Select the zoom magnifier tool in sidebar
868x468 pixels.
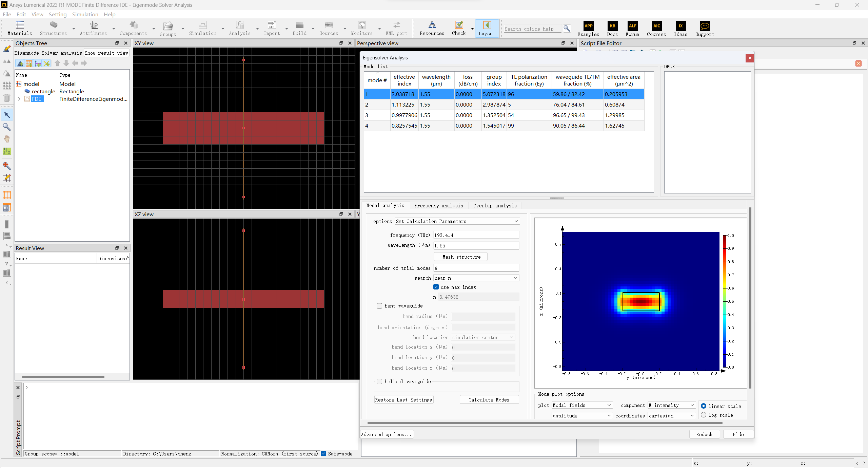click(6, 127)
